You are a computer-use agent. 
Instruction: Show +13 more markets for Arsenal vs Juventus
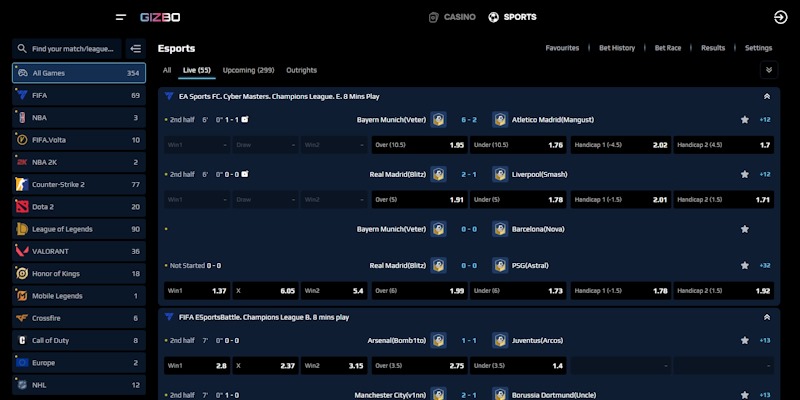click(x=765, y=341)
